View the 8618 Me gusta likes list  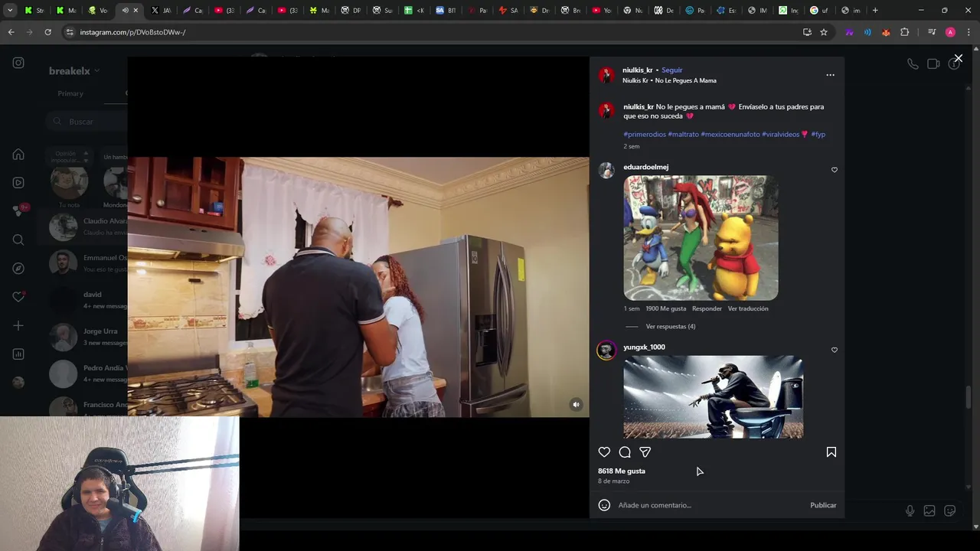(x=622, y=471)
